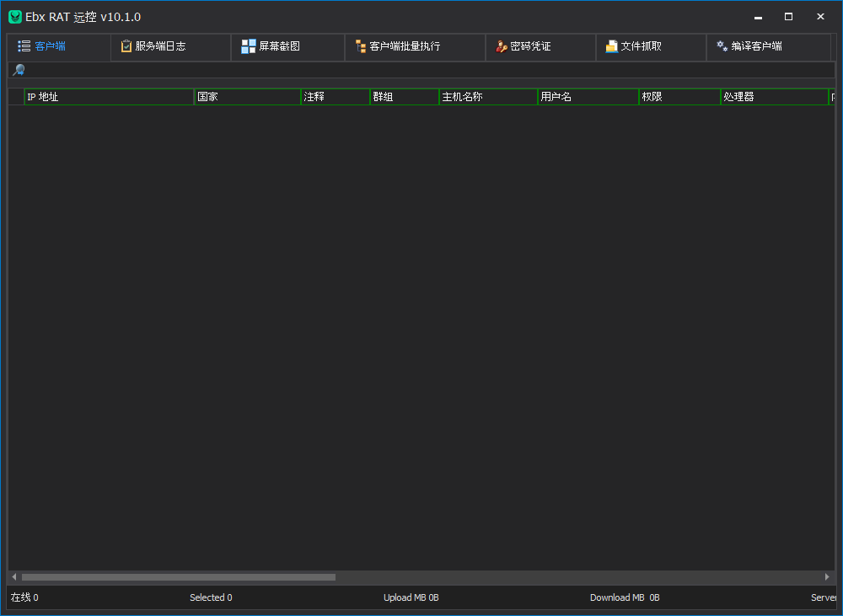The width and height of the screenshot is (843, 616).
Task: Click the 处理器 column header
Action: (774, 97)
